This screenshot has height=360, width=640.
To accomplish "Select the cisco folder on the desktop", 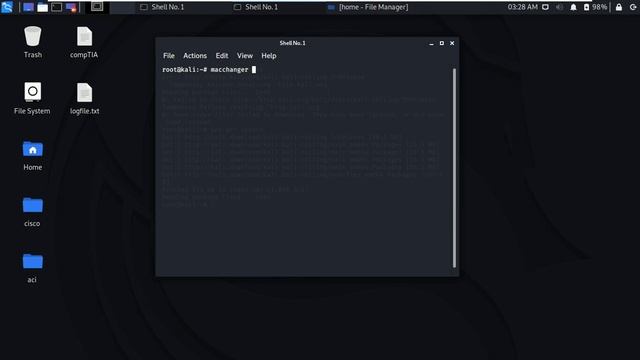I will point(32,211).
